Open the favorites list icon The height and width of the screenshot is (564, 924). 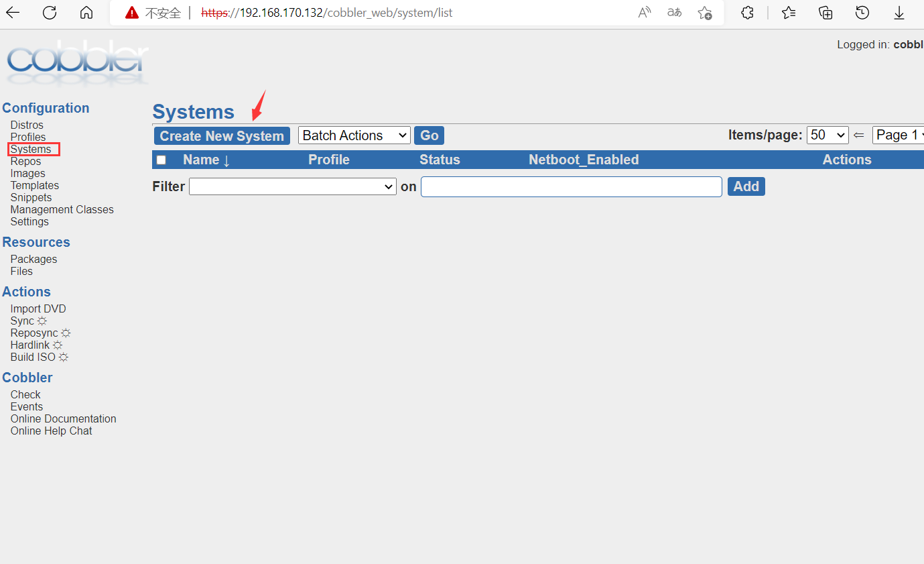point(789,13)
